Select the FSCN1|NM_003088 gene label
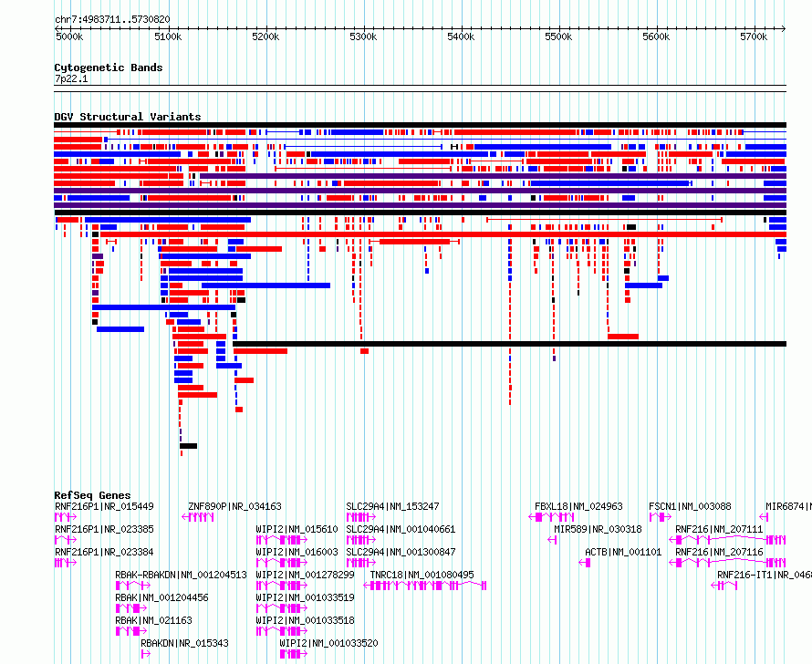 coord(690,506)
